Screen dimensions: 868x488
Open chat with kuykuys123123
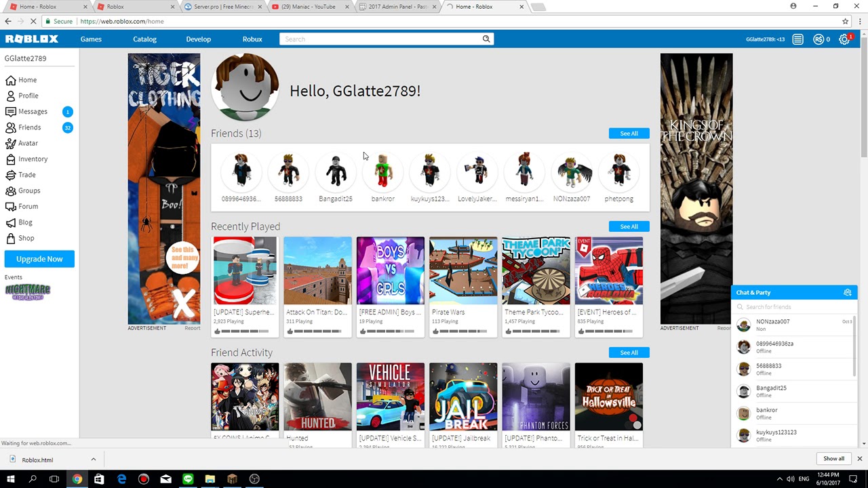pyautogui.click(x=793, y=435)
